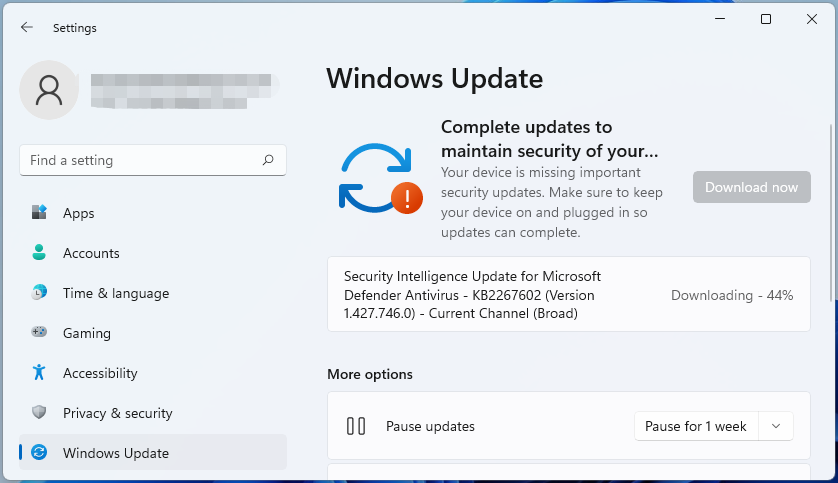Expand the pause duration dropdown arrow

click(776, 426)
